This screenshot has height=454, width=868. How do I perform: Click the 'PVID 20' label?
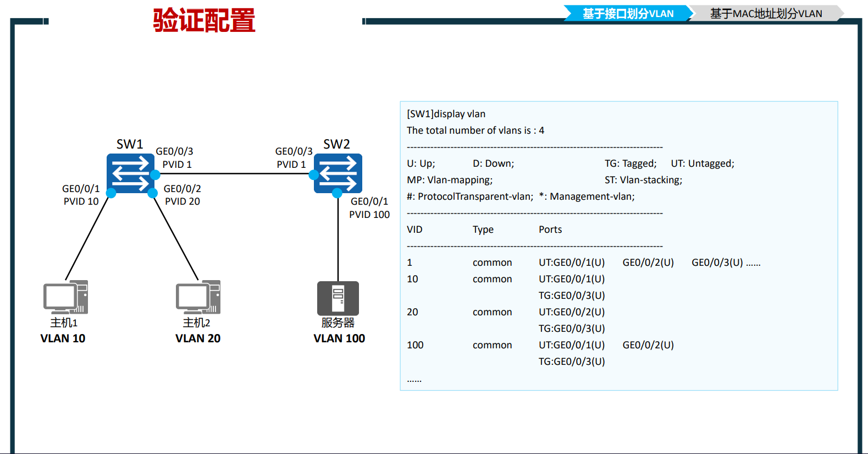[x=183, y=201]
